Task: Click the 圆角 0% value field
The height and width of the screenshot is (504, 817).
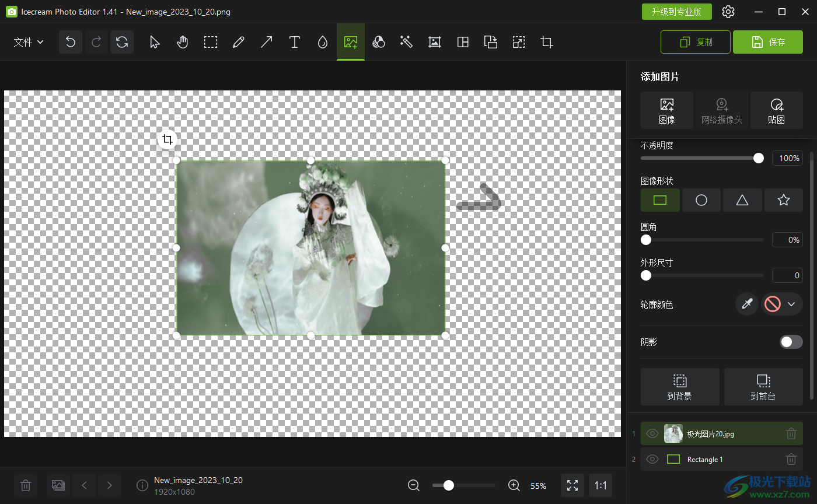Action: [x=787, y=240]
